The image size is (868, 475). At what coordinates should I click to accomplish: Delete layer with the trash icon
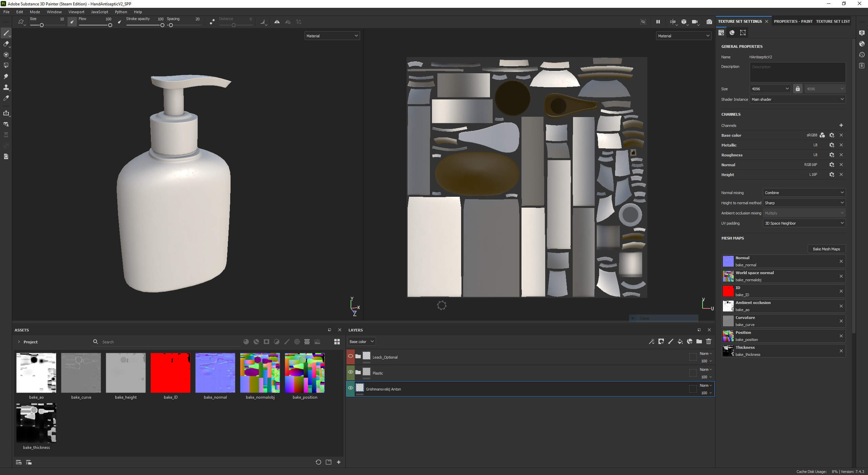(708, 342)
